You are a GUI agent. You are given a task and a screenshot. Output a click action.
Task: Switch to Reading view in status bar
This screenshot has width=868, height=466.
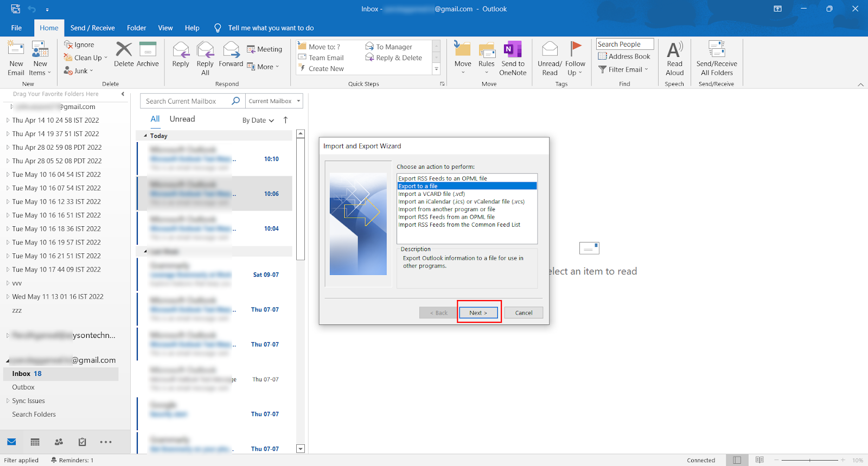[x=759, y=460]
